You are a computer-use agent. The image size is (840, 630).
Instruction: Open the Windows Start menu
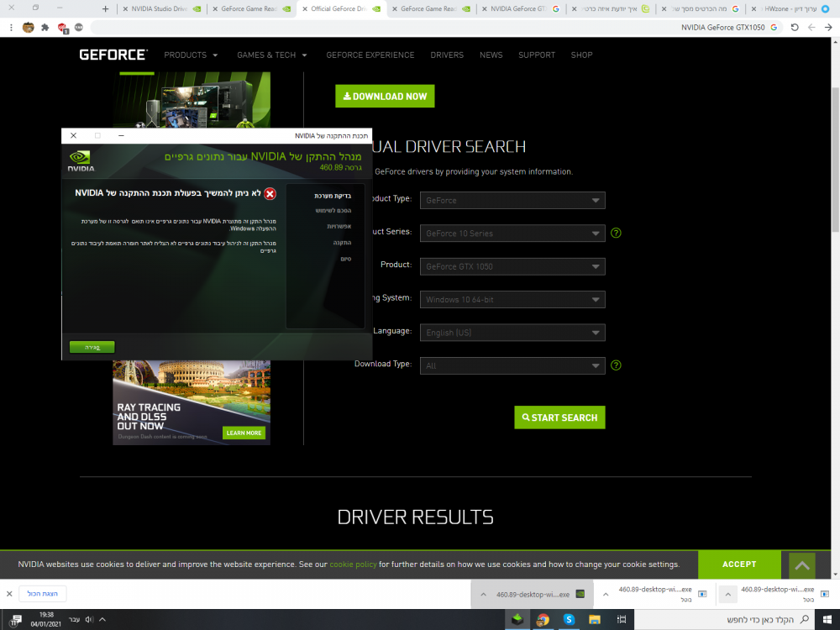coord(827,619)
